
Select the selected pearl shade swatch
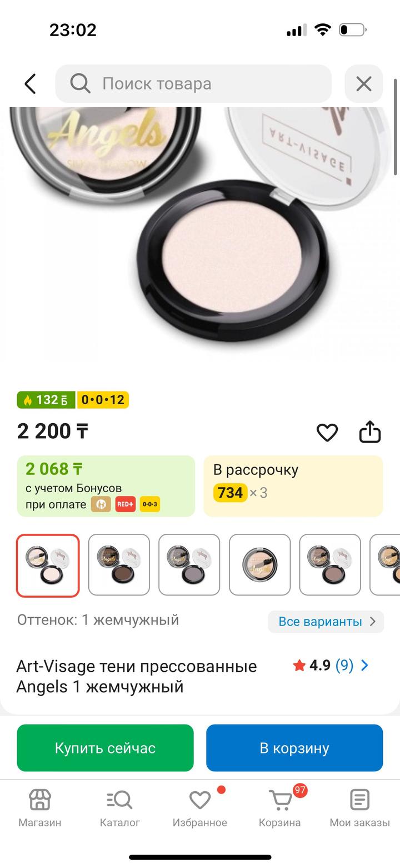tap(48, 565)
